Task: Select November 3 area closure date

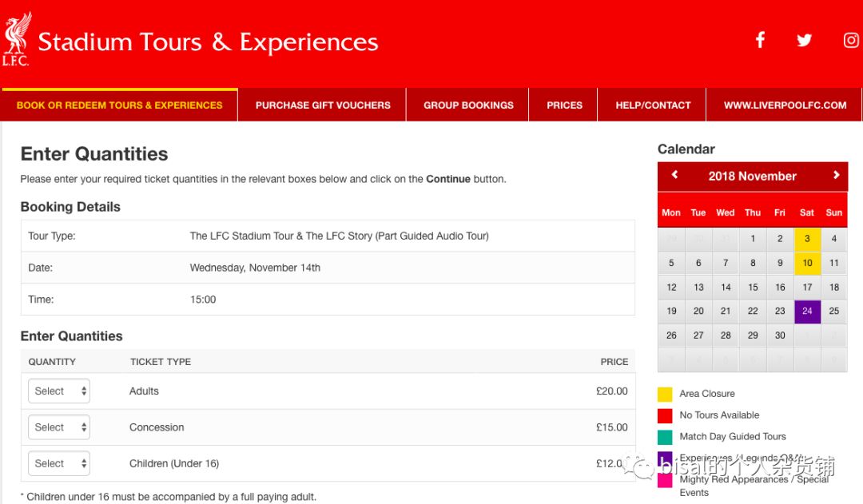Action: coord(807,239)
